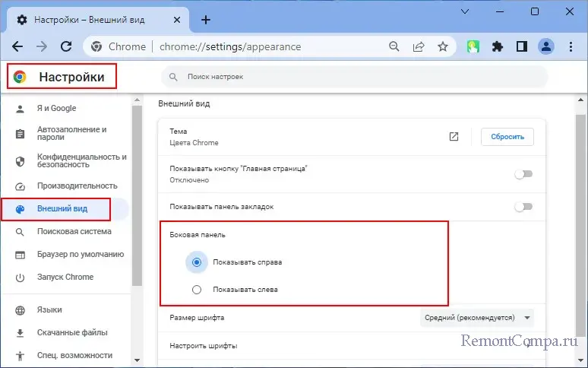Bookmark this page with the star icon
The width and height of the screenshot is (588, 368).
(442, 46)
